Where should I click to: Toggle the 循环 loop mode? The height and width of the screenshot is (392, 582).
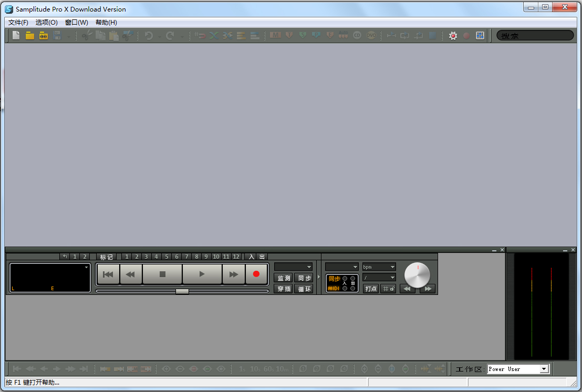point(304,288)
